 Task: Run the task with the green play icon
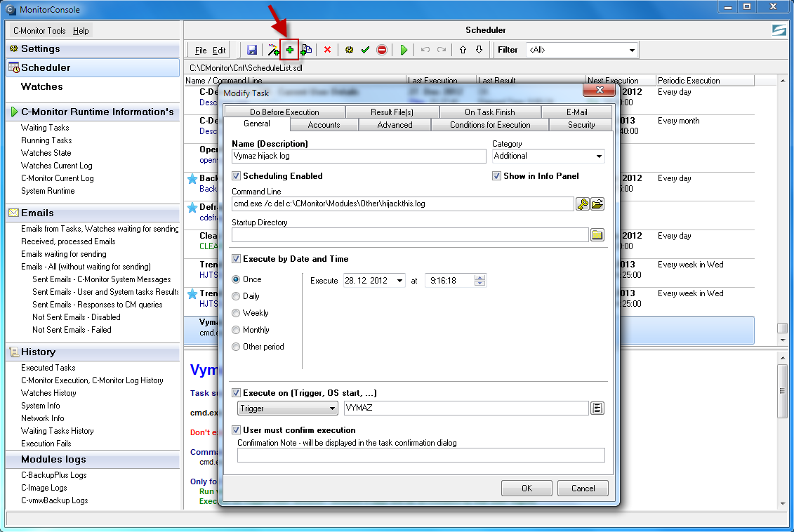click(x=404, y=50)
